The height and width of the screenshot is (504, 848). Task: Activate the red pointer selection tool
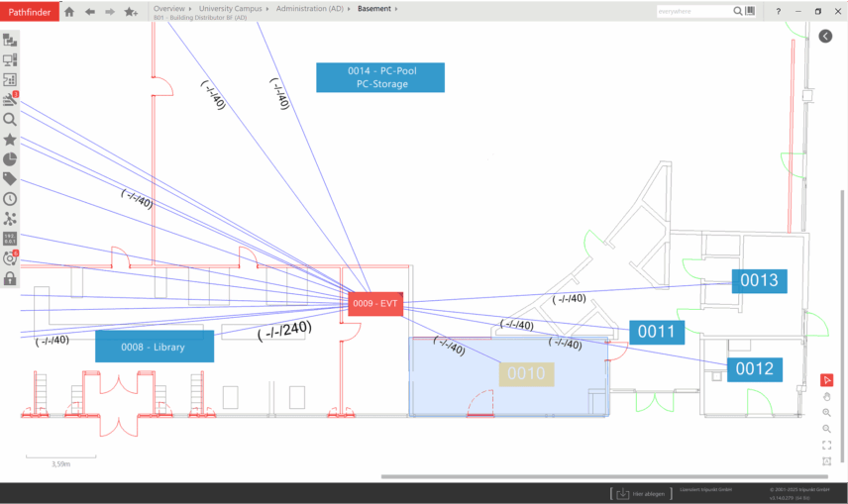(x=827, y=380)
